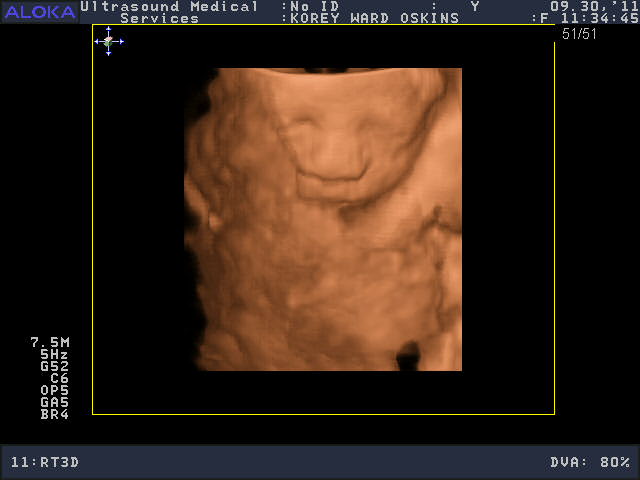The width and height of the screenshot is (640, 480).
Task: Click the Y field in the header
Action: point(475,6)
